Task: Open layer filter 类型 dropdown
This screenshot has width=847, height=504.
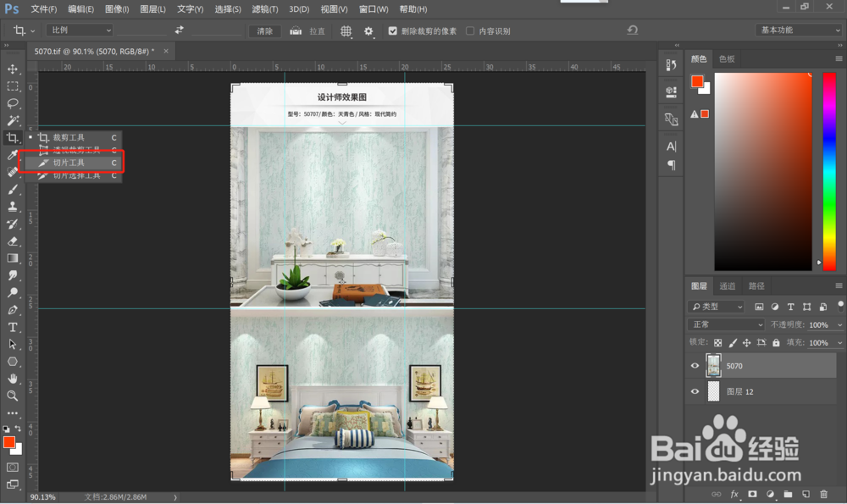Action: pos(717,307)
